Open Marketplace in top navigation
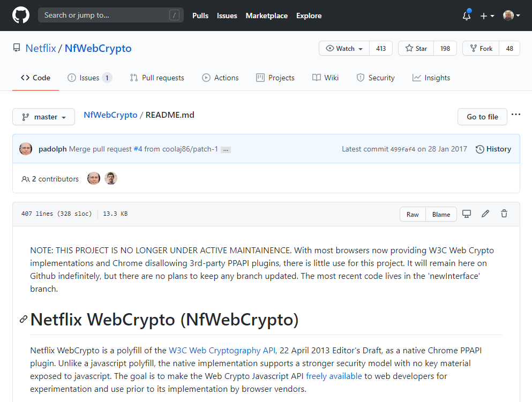Image resolution: width=532 pixels, height=402 pixels. [x=267, y=16]
